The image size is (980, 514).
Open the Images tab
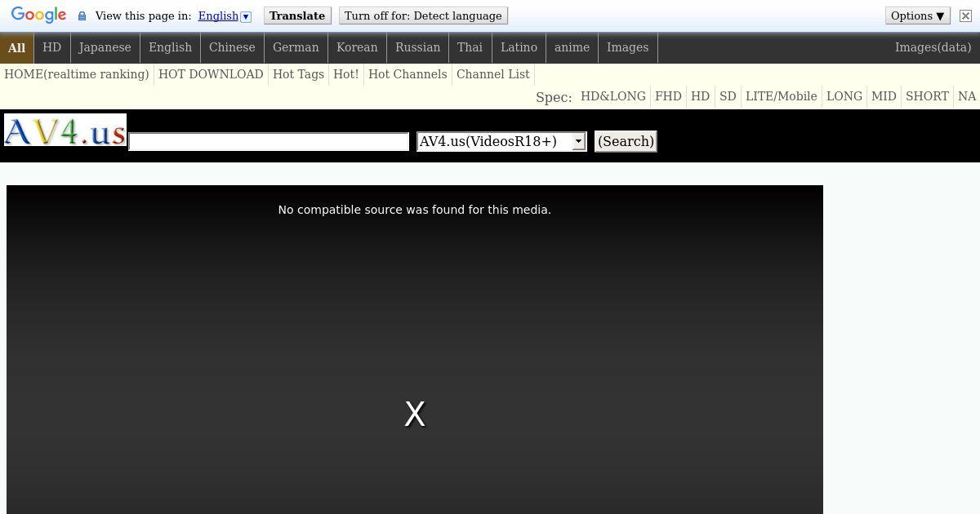pyautogui.click(x=627, y=47)
